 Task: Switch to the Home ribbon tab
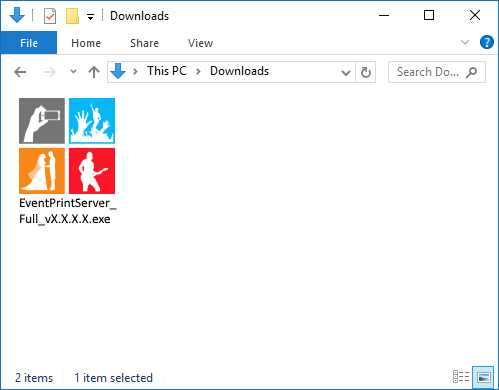(x=86, y=43)
